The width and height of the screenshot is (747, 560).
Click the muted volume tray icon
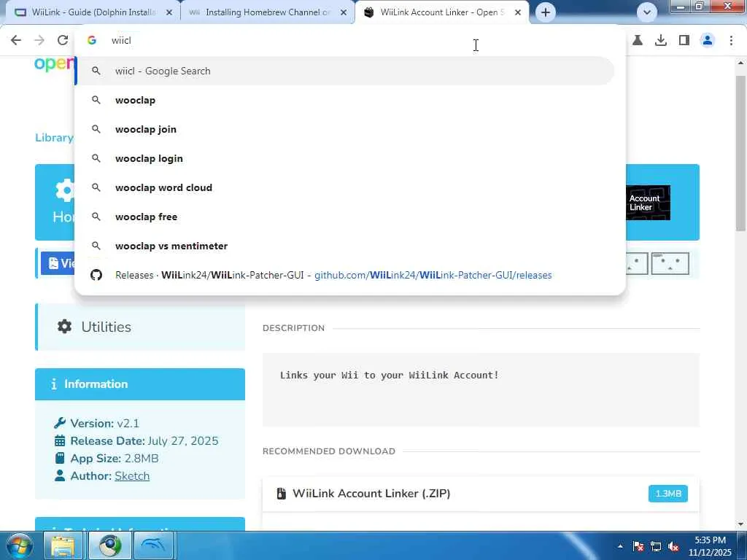673,546
